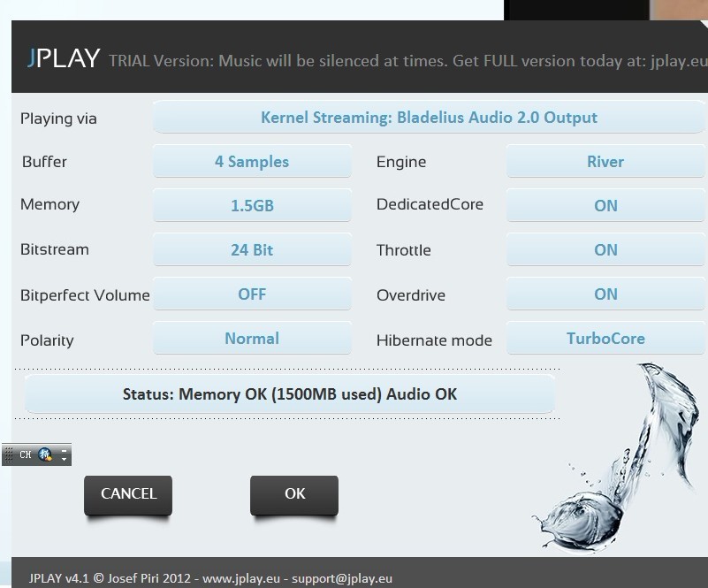Click the "Playing via" label

(58, 118)
